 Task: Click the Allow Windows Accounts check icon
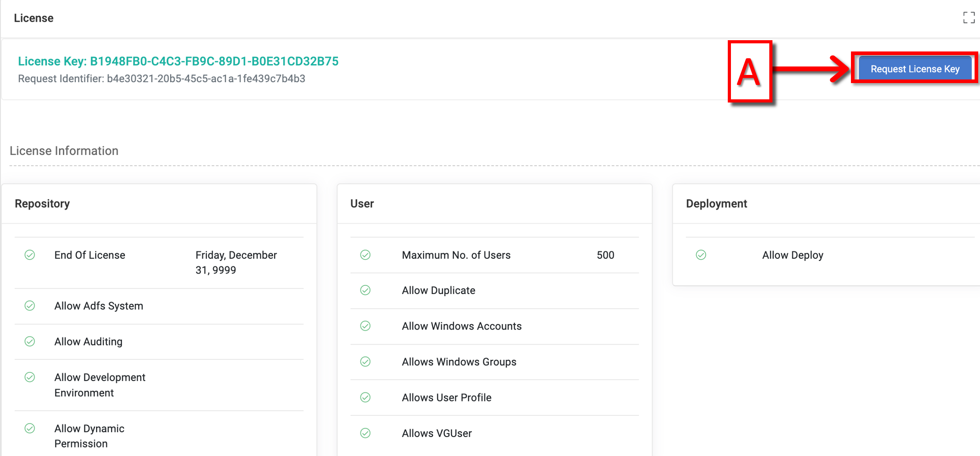pos(365,326)
